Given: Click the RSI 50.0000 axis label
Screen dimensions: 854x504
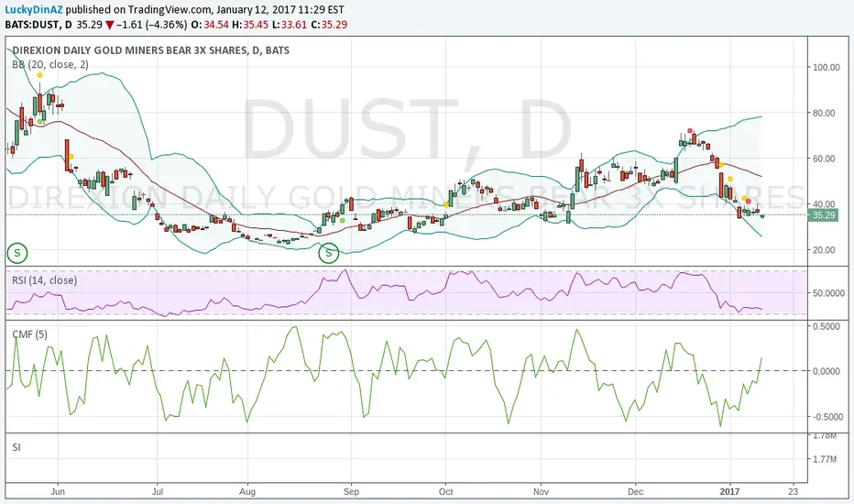Looking at the screenshot, I should (828, 292).
